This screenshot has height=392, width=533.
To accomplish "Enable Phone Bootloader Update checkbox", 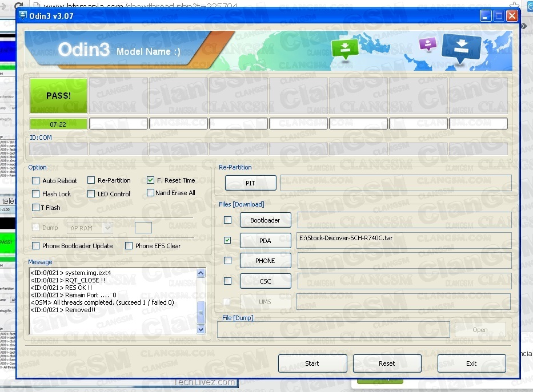I will [35, 246].
